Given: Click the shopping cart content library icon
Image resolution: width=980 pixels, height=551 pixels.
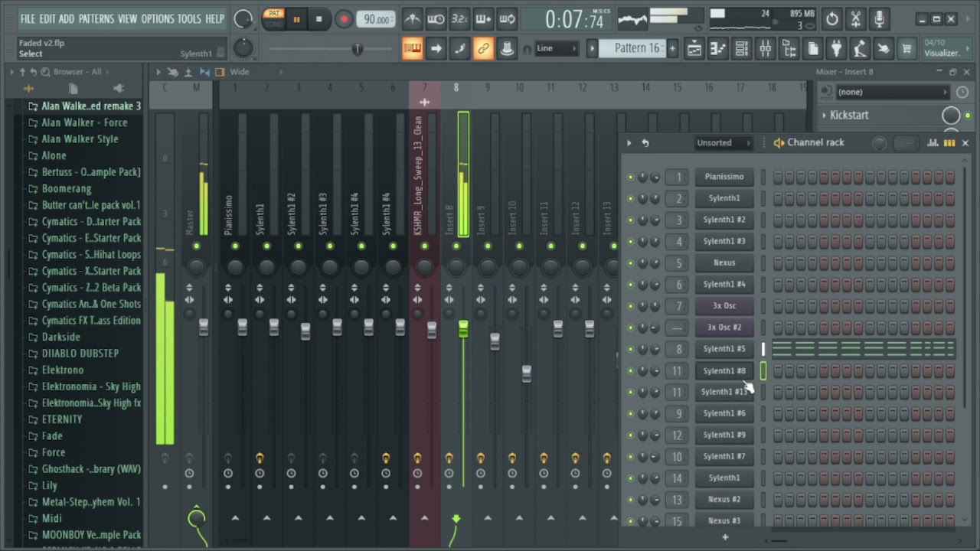Looking at the screenshot, I should click(907, 49).
